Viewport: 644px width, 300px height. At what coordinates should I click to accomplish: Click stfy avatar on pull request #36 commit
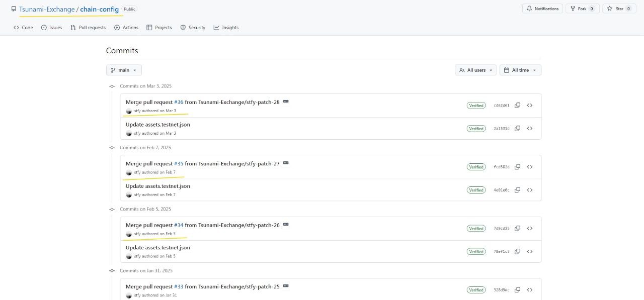coord(129,111)
